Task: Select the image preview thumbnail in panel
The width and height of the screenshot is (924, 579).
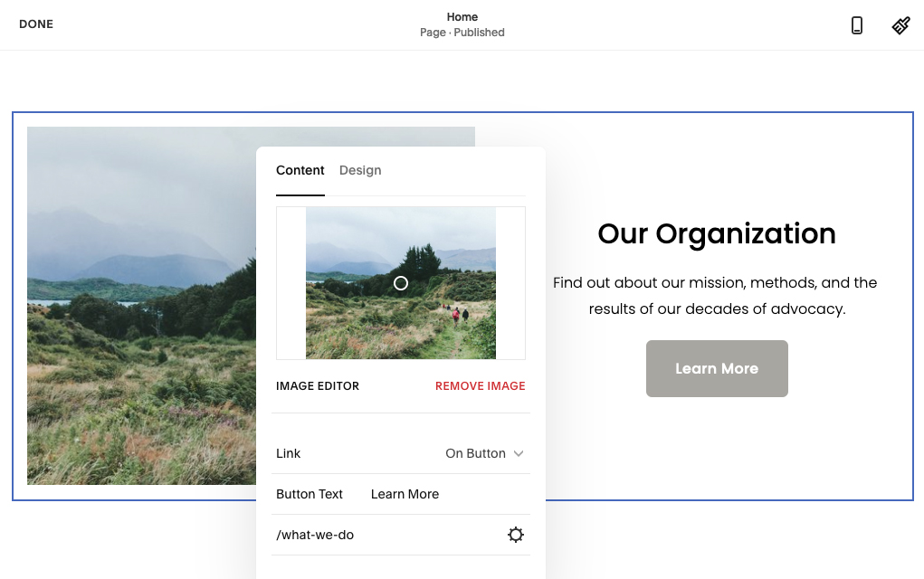Action: click(401, 283)
